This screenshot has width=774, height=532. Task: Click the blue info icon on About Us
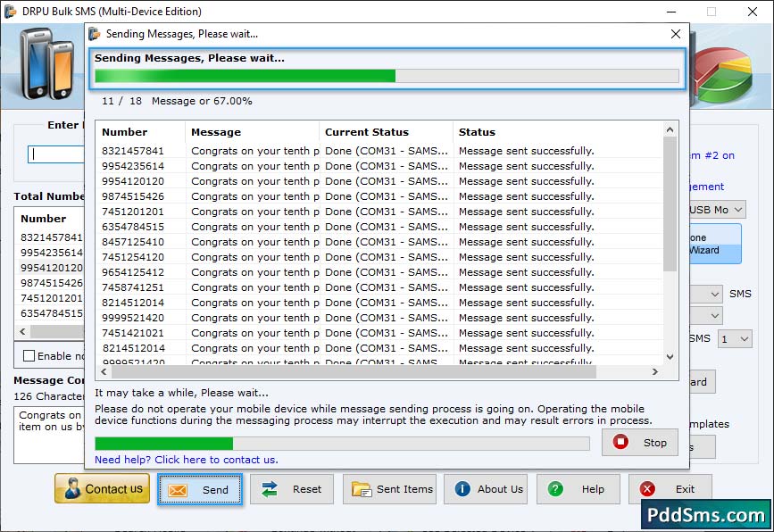pyautogui.click(x=462, y=488)
